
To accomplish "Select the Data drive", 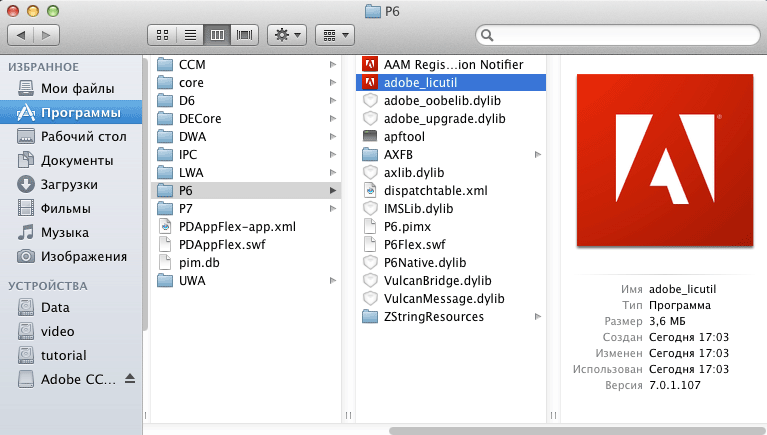I will coord(71,307).
